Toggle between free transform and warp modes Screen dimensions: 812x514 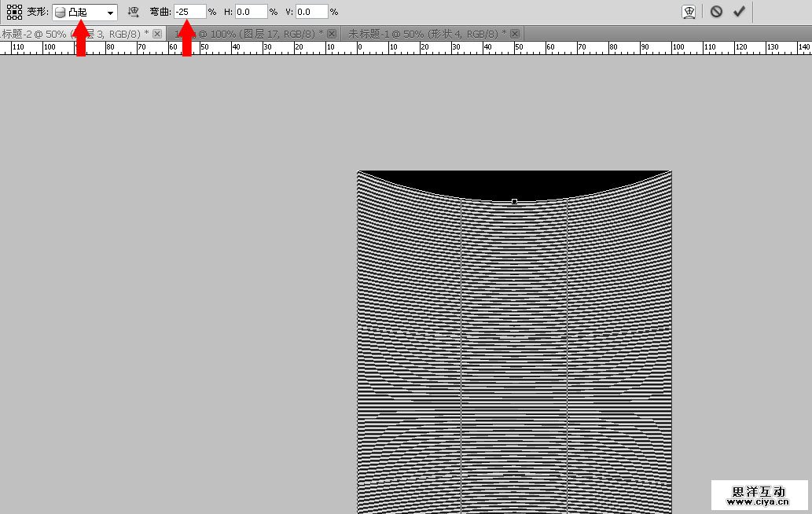point(689,12)
